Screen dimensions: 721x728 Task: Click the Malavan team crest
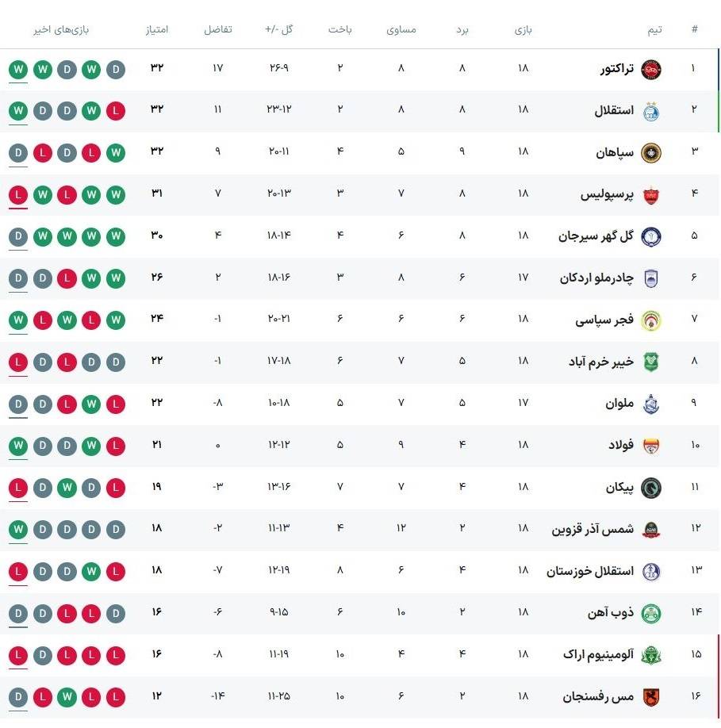coord(650,404)
